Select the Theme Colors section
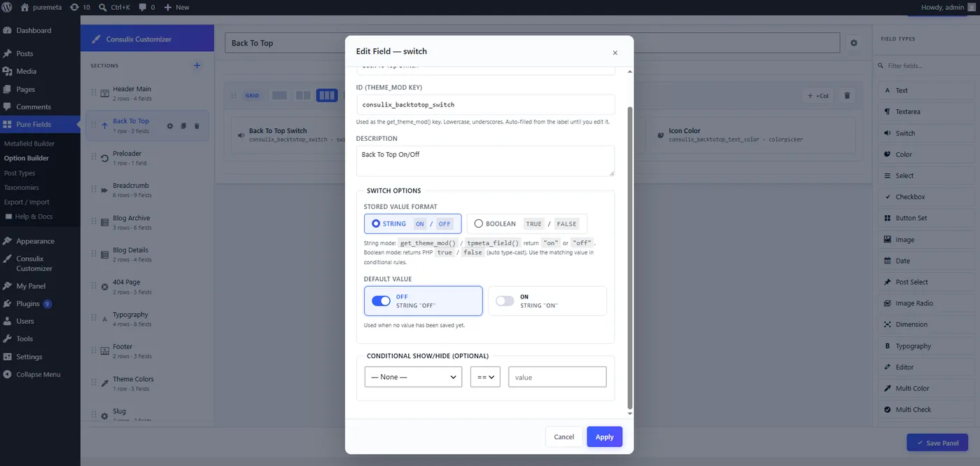This screenshot has height=466, width=980. pyautogui.click(x=147, y=383)
